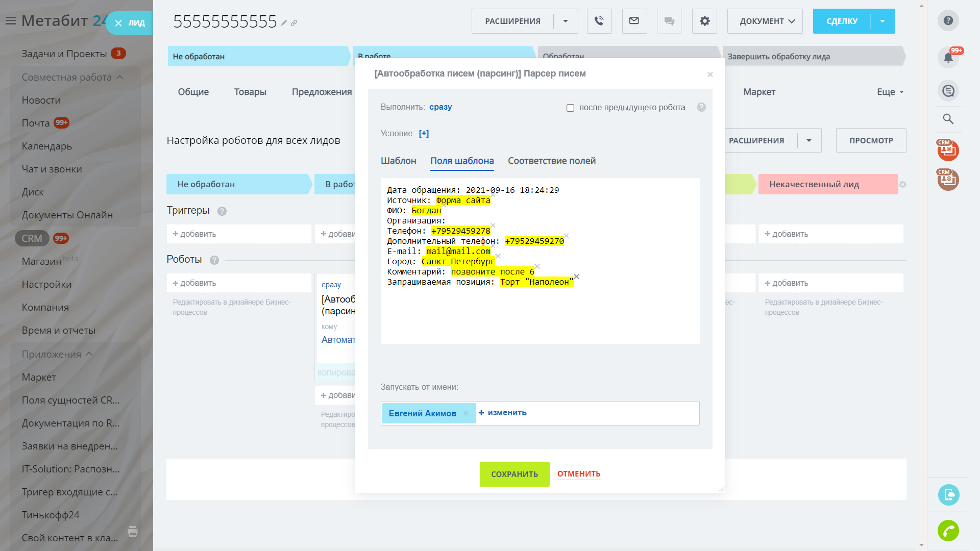
Task: Toggle 'после предыдущего робота' checkbox
Action: (570, 108)
